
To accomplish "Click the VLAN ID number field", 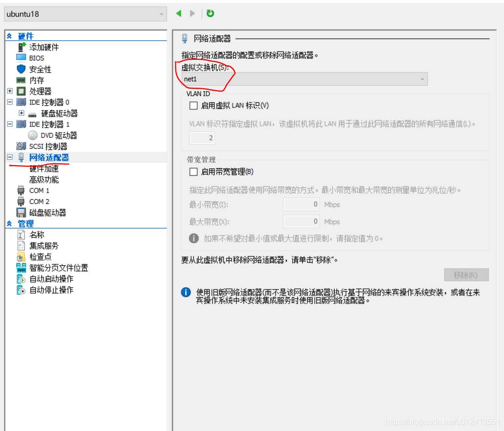I will [202, 138].
